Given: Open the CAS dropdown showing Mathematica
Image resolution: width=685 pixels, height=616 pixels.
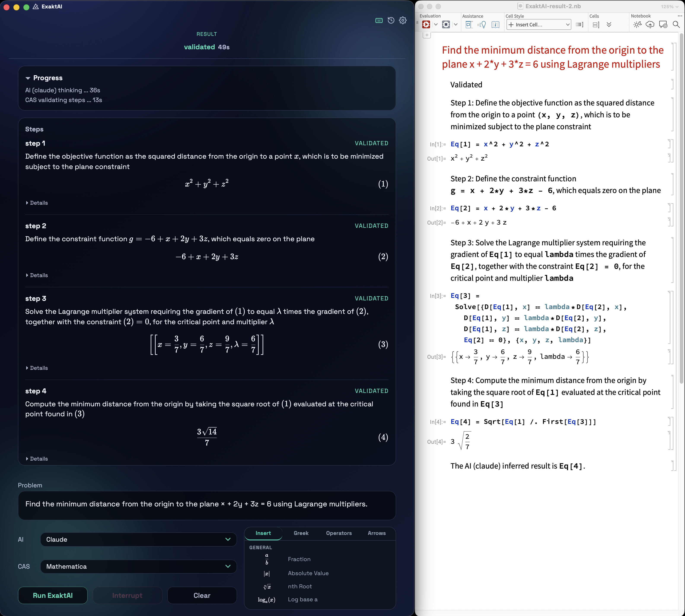Looking at the screenshot, I should (x=139, y=567).
